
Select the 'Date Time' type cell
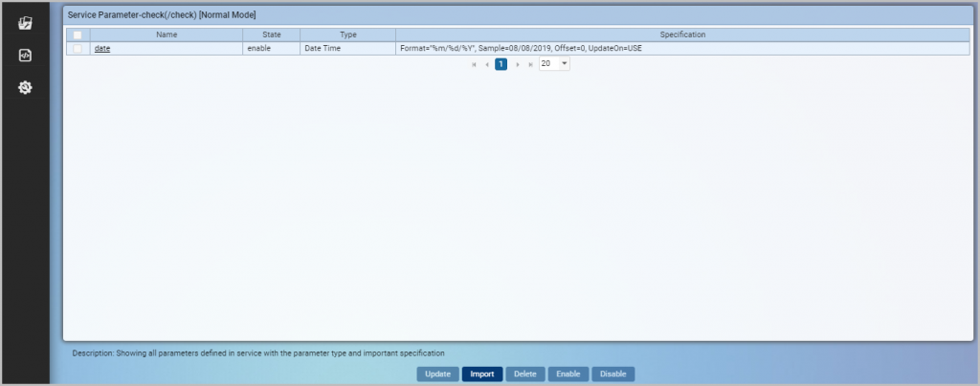[348, 48]
